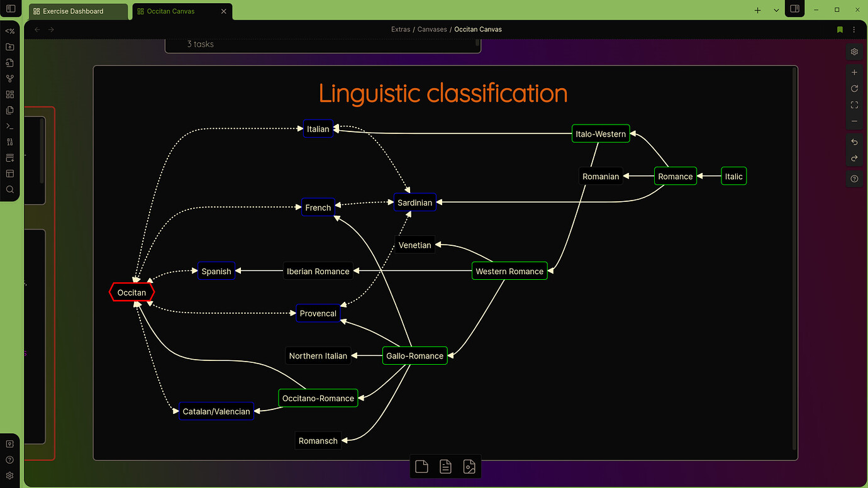The image size is (868, 488).
Task: Toggle the green bookmark icon
Action: [x=840, y=30]
